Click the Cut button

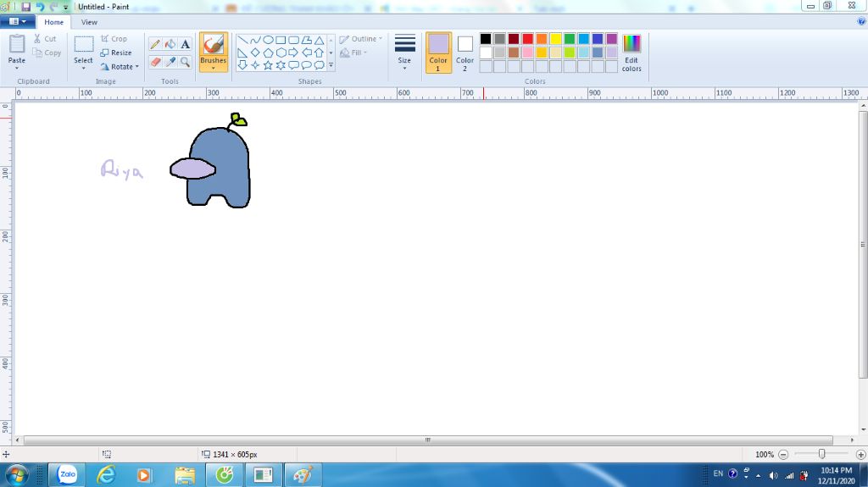[x=45, y=39]
